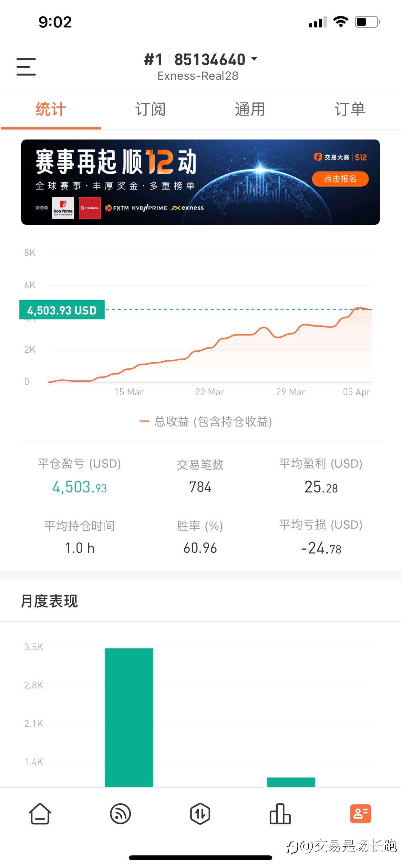Open the Exness-Real28 server selector
Image resolution: width=401 pixels, height=868 pixels.
point(198,76)
